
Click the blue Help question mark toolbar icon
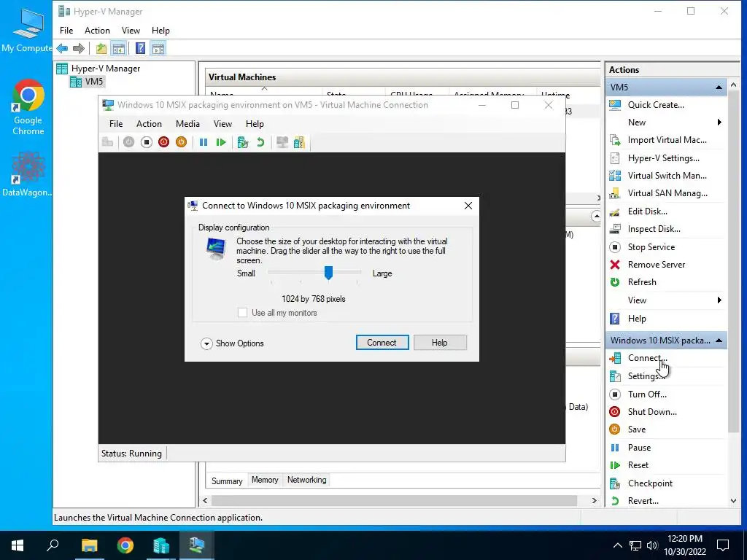(140, 48)
